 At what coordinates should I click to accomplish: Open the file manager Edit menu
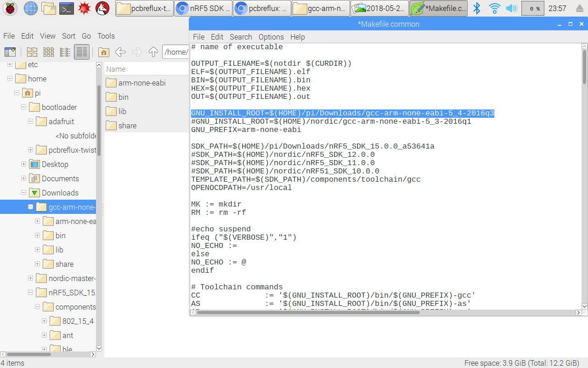tap(28, 36)
